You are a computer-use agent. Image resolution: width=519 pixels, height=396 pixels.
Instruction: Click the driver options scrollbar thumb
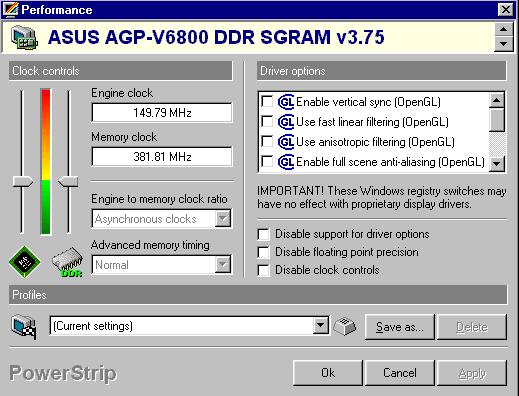coord(497,119)
